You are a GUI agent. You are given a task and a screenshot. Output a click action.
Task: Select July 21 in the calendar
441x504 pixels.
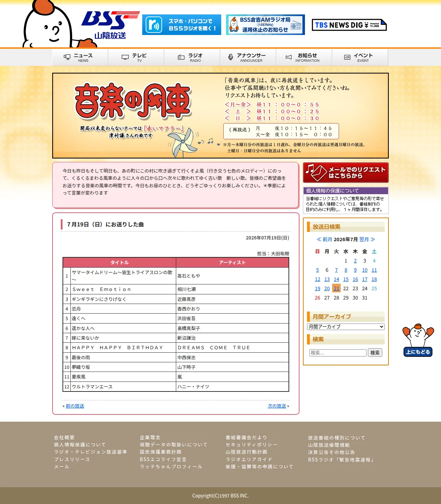(x=336, y=289)
